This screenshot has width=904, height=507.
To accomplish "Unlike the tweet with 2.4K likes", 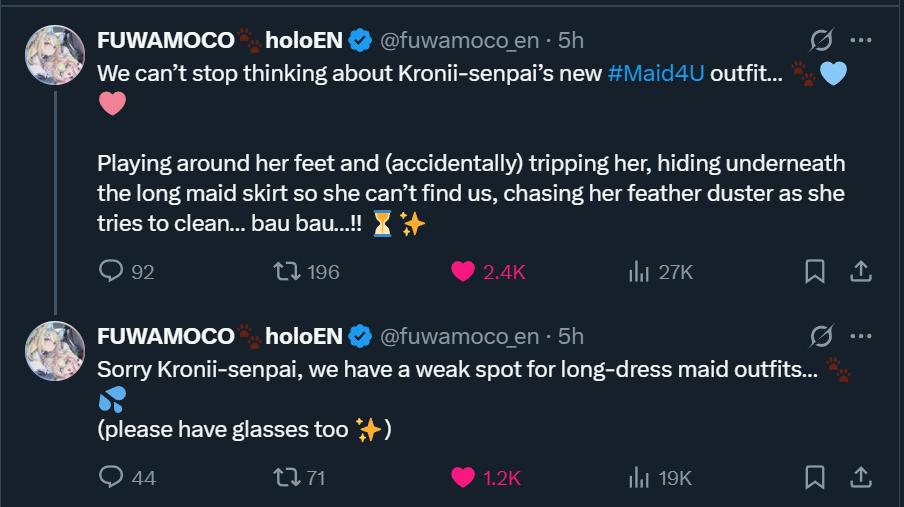I will (464, 271).
